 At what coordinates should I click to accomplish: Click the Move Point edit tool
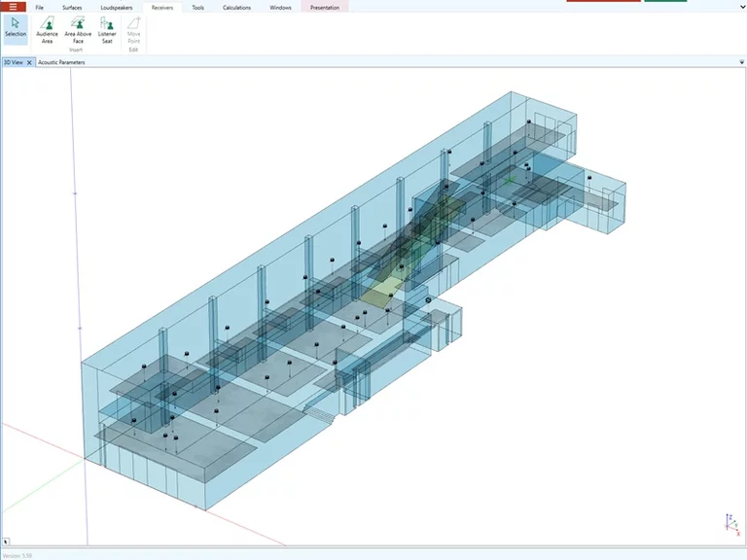(133, 29)
